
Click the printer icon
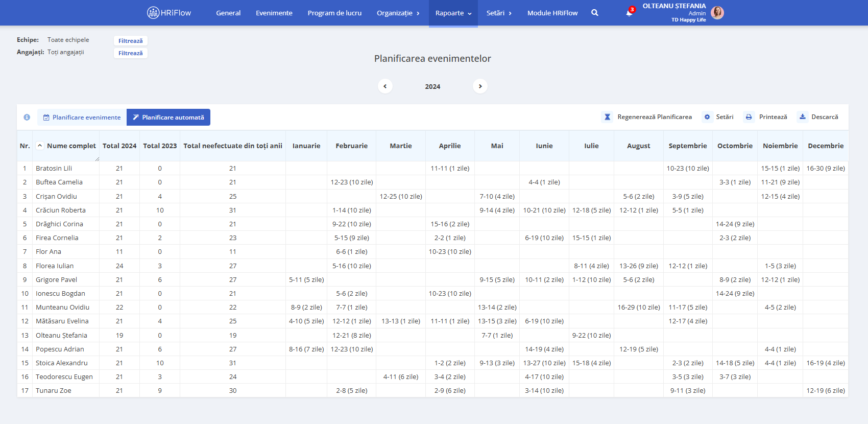pos(749,117)
